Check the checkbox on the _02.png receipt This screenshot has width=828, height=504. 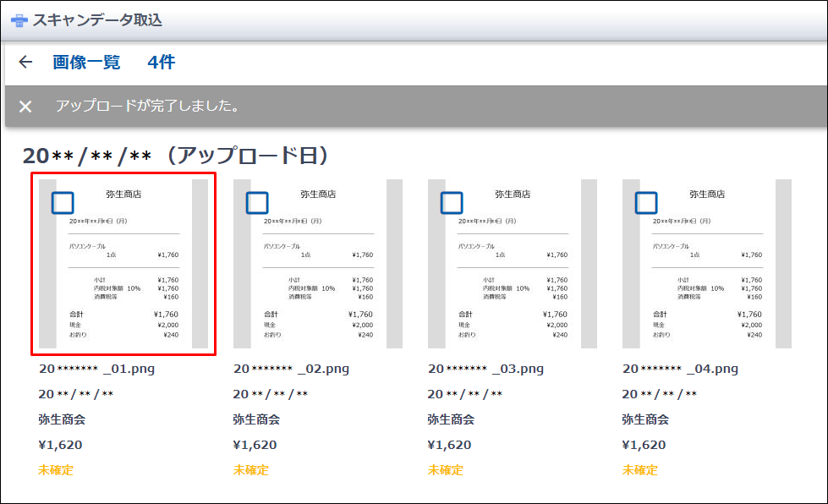tap(257, 203)
